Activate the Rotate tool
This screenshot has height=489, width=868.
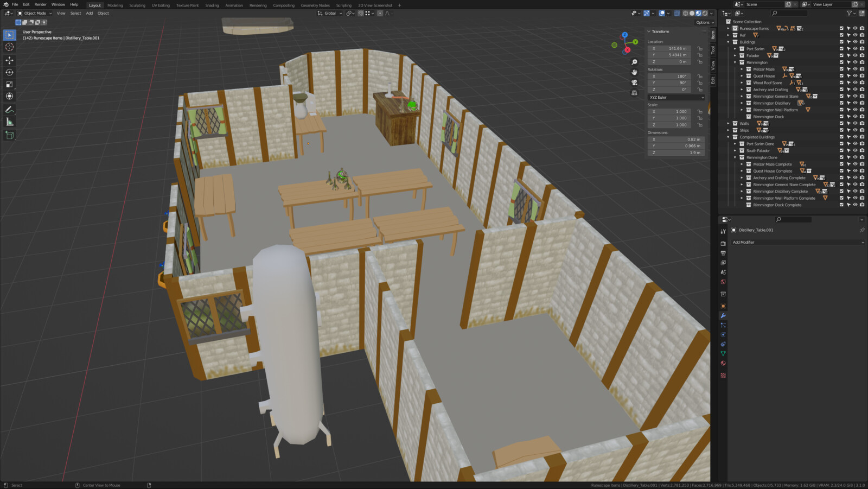point(9,72)
